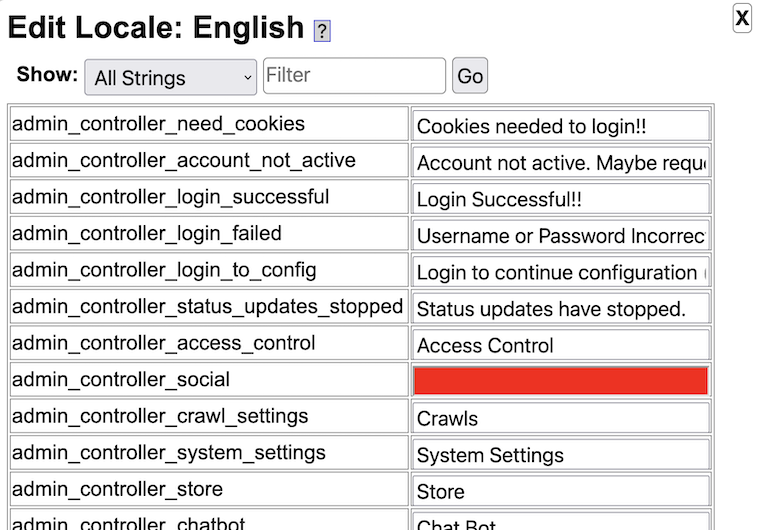Screen dimensions: 757x530
Task: Select the admin_controller_need_cookies label cell
Action: [209, 124]
